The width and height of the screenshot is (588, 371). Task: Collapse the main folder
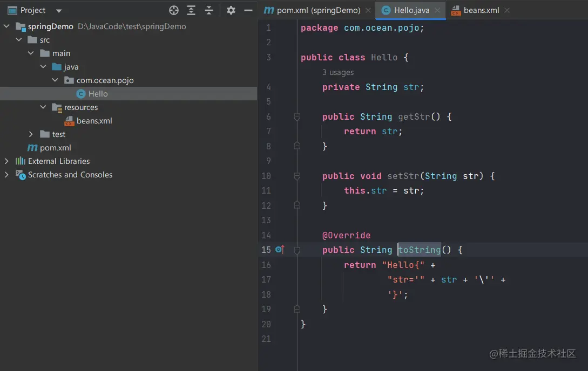[x=31, y=53]
